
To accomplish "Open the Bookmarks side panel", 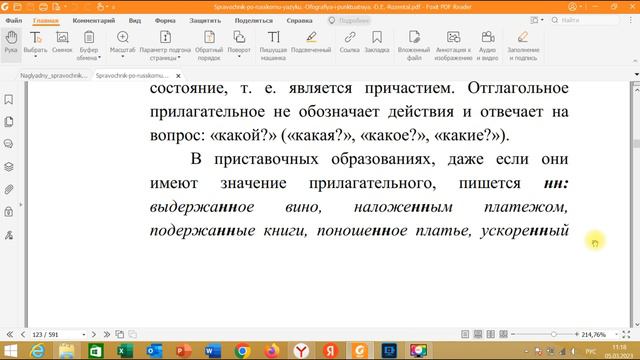I will point(9,100).
